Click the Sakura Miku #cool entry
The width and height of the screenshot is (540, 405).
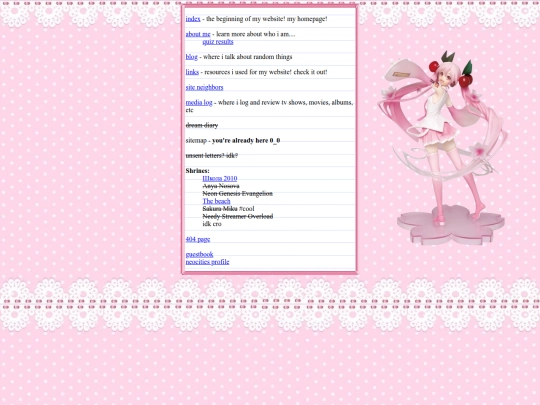(x=228, y=209)
